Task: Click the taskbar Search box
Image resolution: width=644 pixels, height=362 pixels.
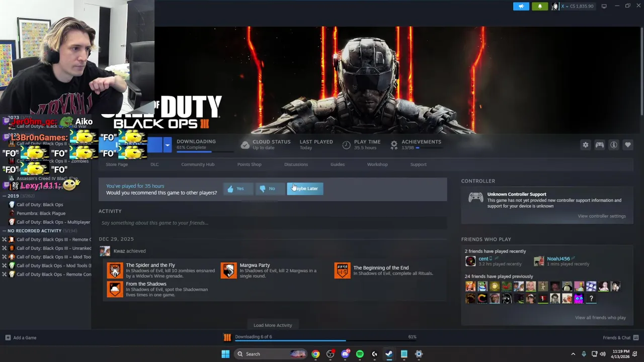Action: tap(271, 354)
